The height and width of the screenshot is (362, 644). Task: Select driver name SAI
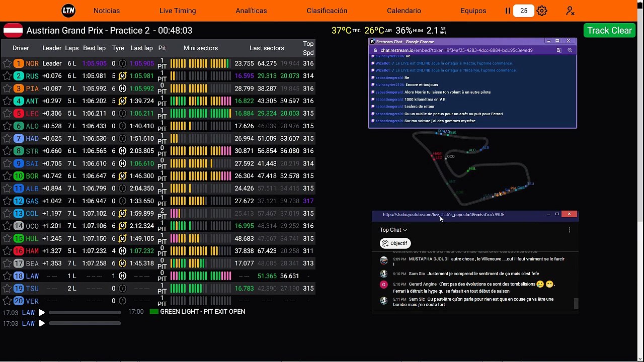(x=32, y=163)
